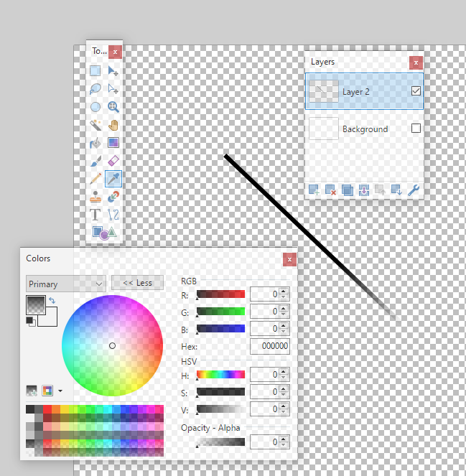Click the color wheel center marker
466x476 pixels.
(x=112, y=346)
